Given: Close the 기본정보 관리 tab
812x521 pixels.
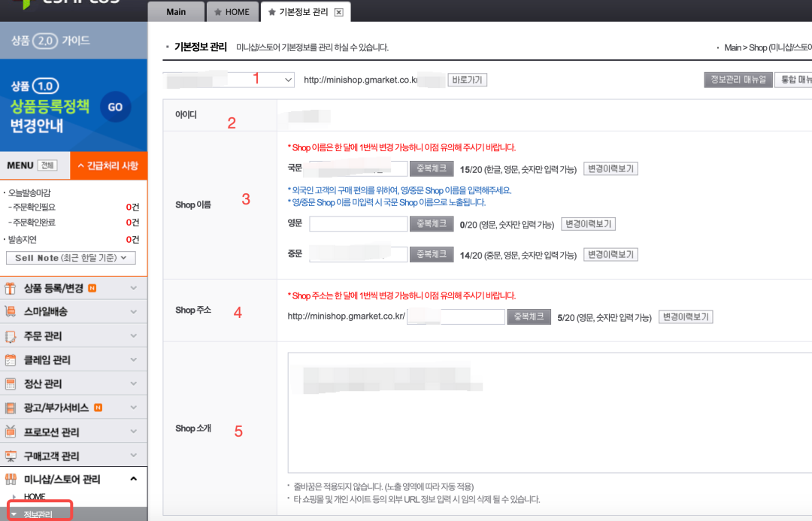Looking at the screenshot, I should coord(338,13).
